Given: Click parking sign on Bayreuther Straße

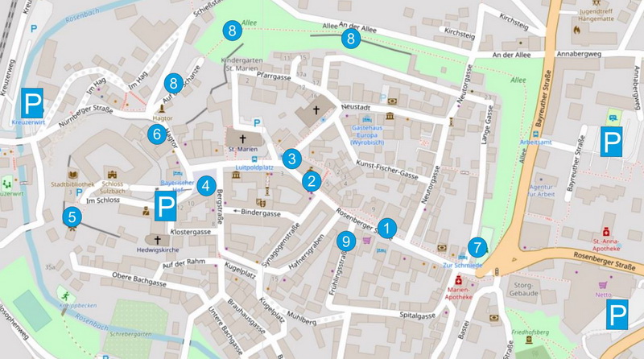Looking at the screenshot, I should (611, 142).
